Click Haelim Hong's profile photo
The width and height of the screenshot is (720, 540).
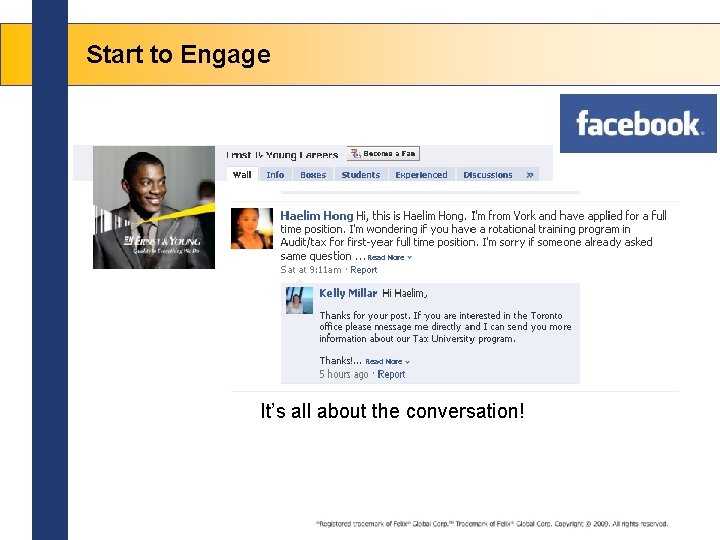tap(252, 228)
